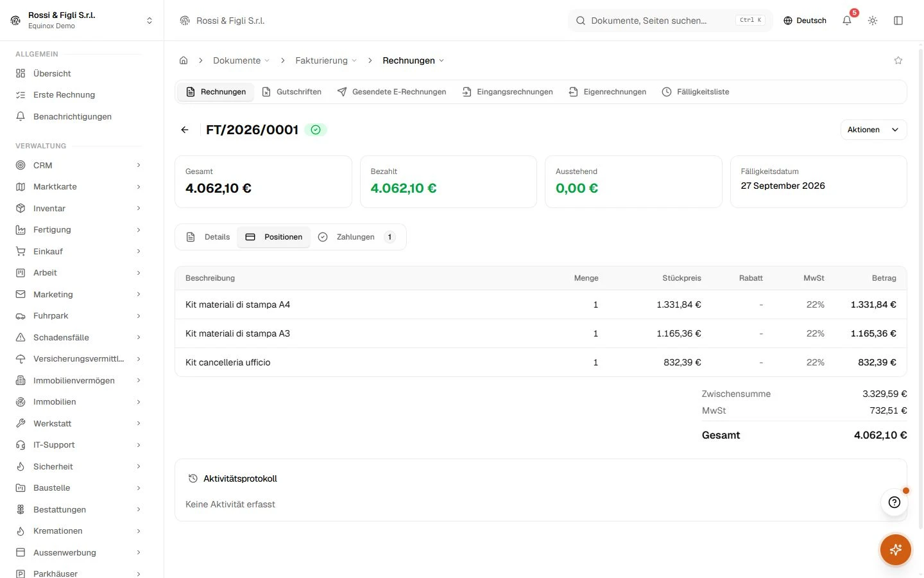This screenshot has width=924, height=578.
Task: Switch to the Zahlungen tab
Action: pos(356,237)
